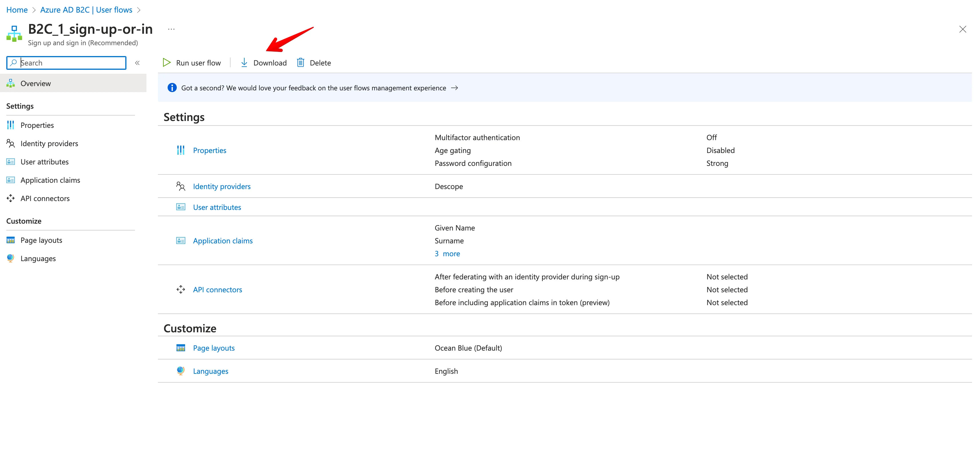Open the ellipsis menu next to title

click(171, 29)
